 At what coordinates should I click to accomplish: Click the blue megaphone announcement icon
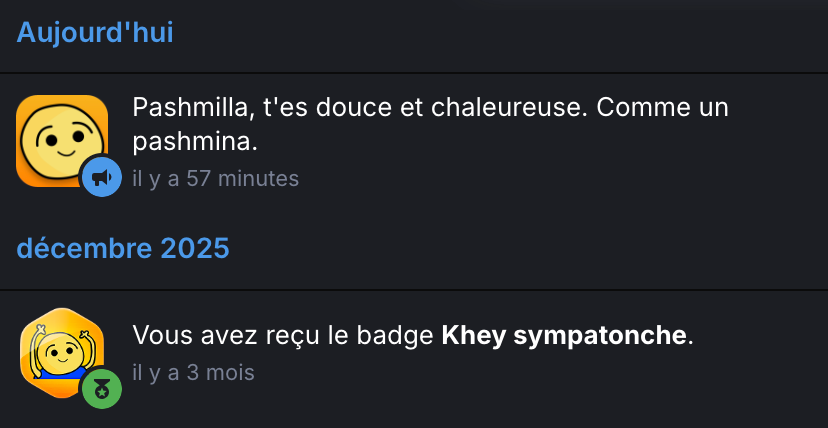pyautogui.click(x=101, y=177)
